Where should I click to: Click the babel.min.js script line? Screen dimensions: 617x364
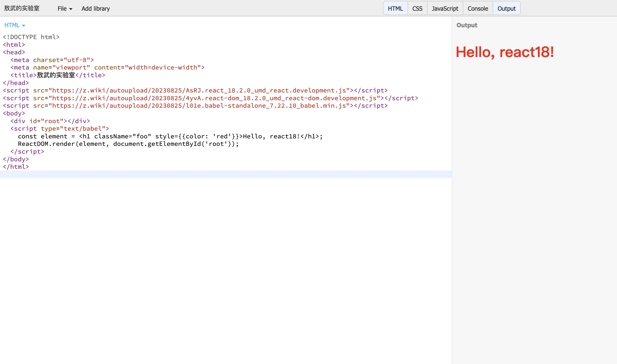click(x=195, y=106)
